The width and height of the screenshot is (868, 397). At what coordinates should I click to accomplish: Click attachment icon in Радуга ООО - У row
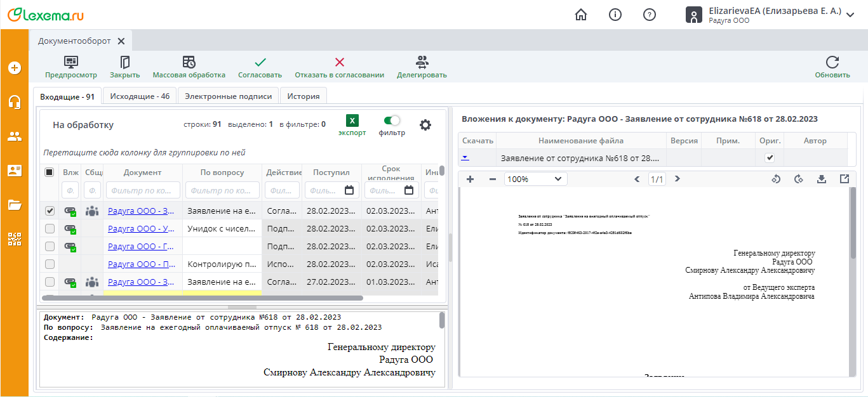pos(71,228)
